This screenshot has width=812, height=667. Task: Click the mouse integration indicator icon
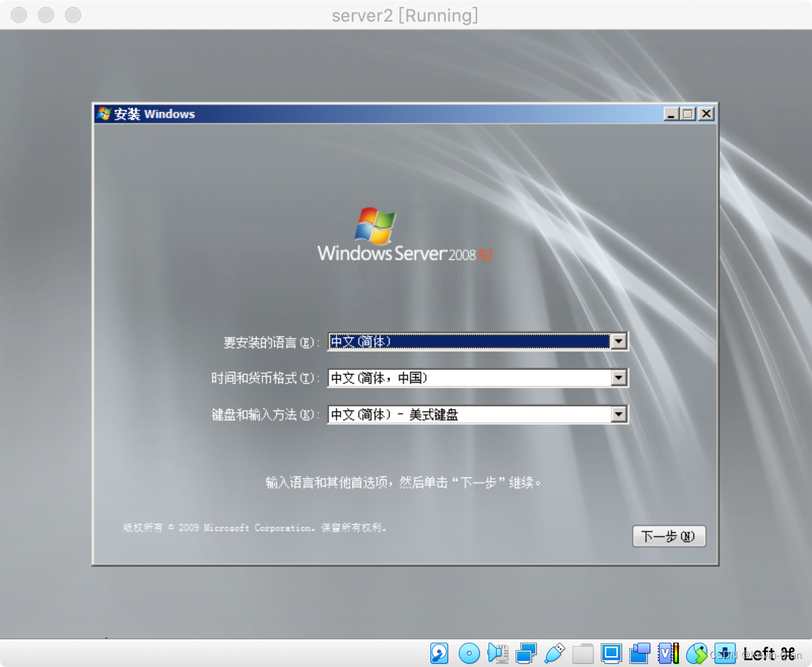click(697, 653)
